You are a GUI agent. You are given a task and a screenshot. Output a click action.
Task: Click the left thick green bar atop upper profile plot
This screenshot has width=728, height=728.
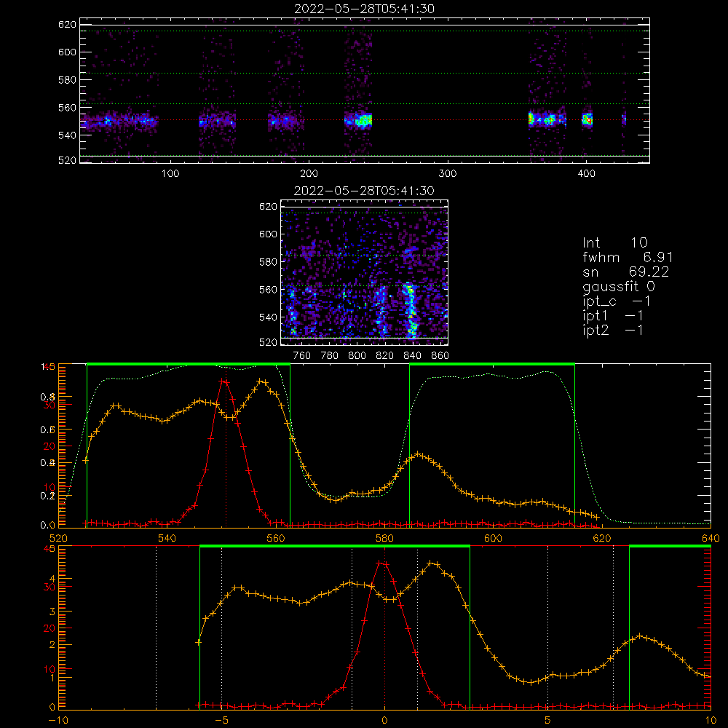(x=189, y=365)
